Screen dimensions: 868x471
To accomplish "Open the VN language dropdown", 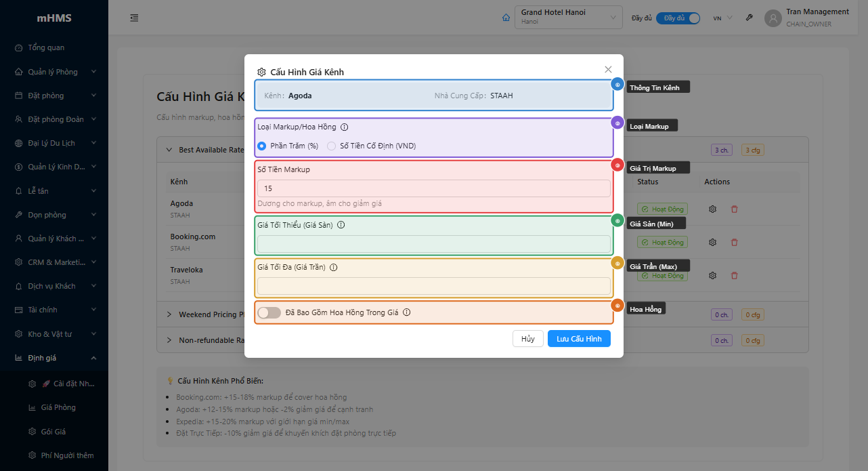I will [722, 18].
